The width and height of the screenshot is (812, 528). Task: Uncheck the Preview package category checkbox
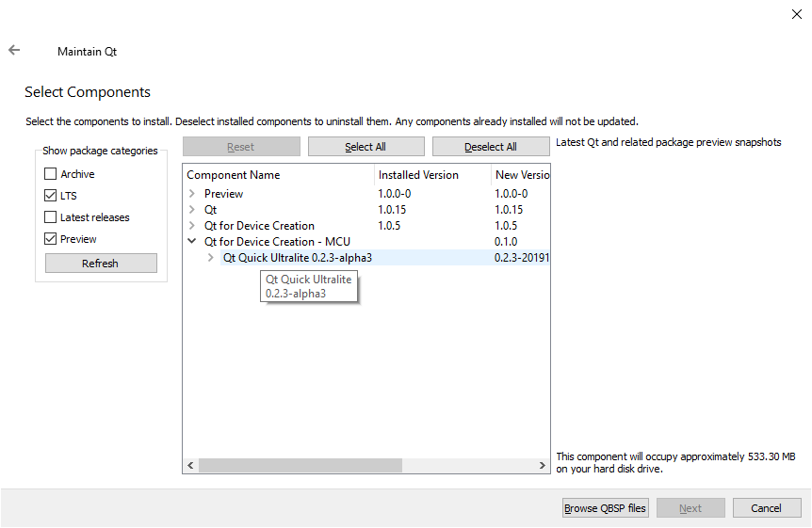pos(50,239)
